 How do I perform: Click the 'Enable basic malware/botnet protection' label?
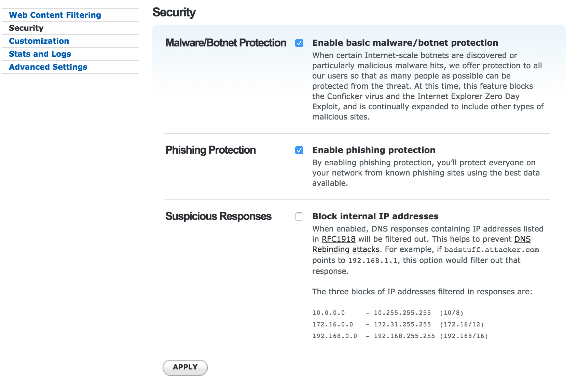[405, 43]
